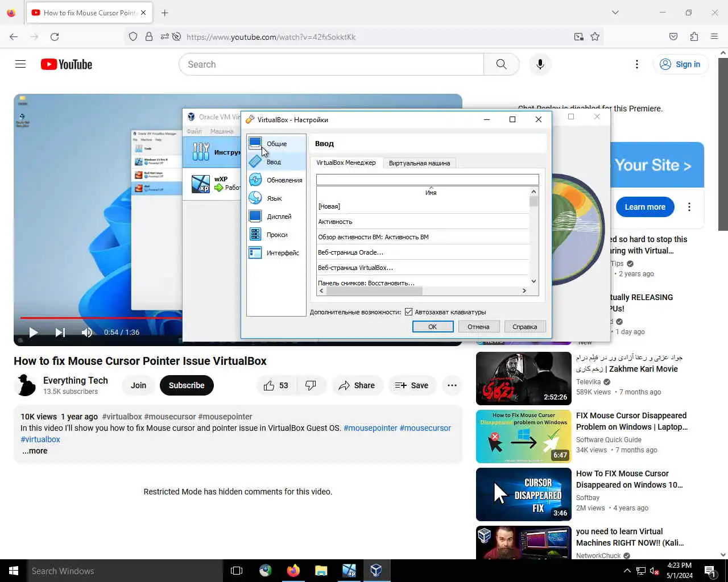Open Справка help button
728x582 pixels.
525,327
